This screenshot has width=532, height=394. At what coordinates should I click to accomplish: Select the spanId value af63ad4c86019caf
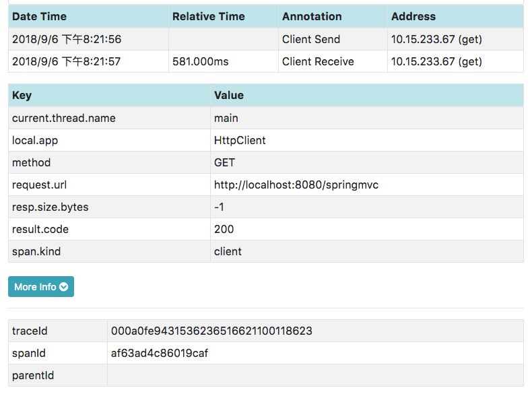(160, 353)
